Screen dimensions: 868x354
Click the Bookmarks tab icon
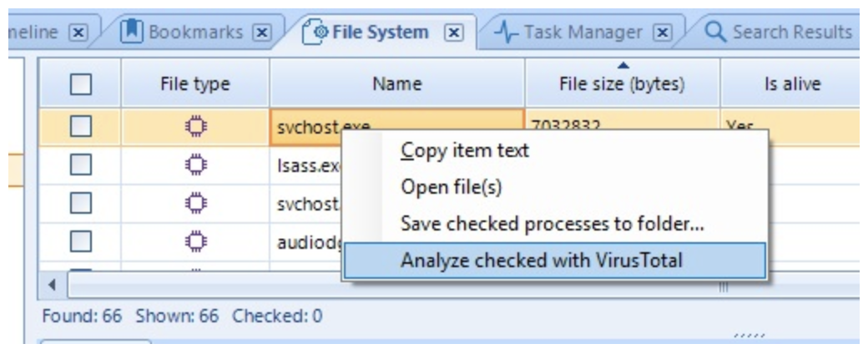point(132,32)
